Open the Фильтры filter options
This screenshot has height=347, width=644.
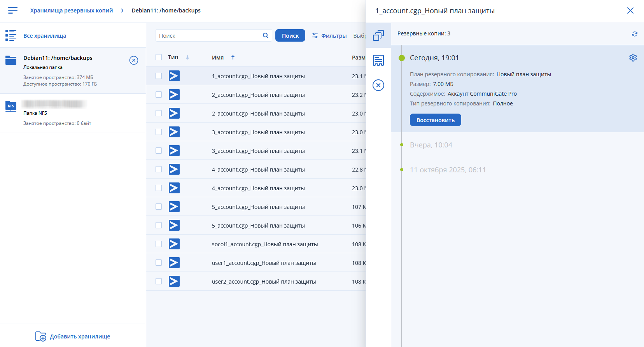tap(329, 35)
